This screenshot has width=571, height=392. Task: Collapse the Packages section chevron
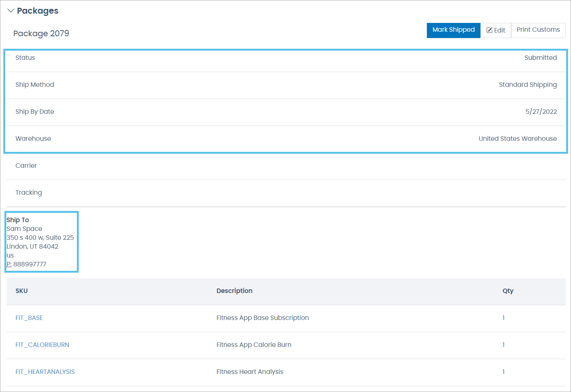tap(11, 10)
